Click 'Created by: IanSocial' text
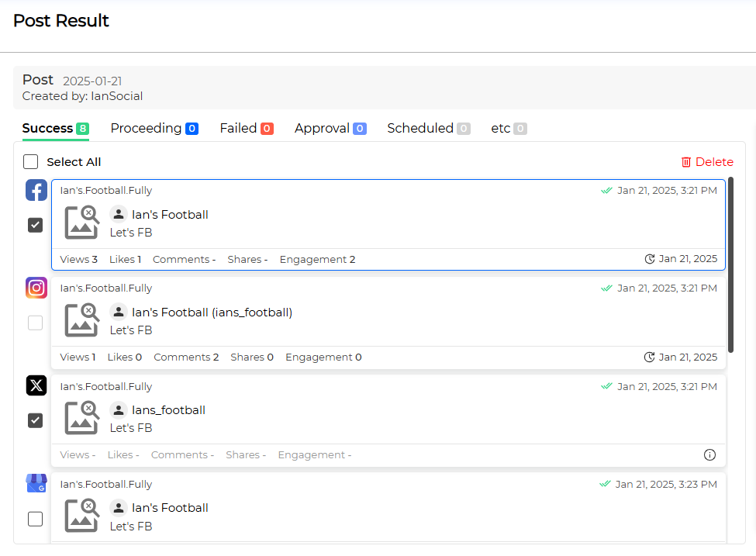756x556 pixels. [x=82, y=96]
